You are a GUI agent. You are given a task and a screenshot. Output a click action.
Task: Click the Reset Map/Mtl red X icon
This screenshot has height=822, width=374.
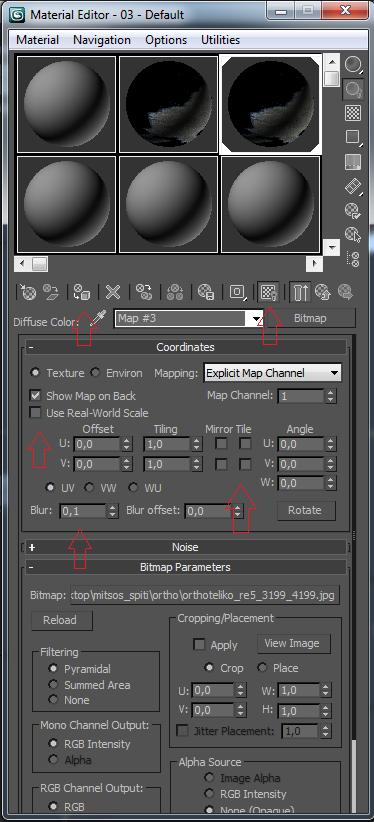click(113, 292)
